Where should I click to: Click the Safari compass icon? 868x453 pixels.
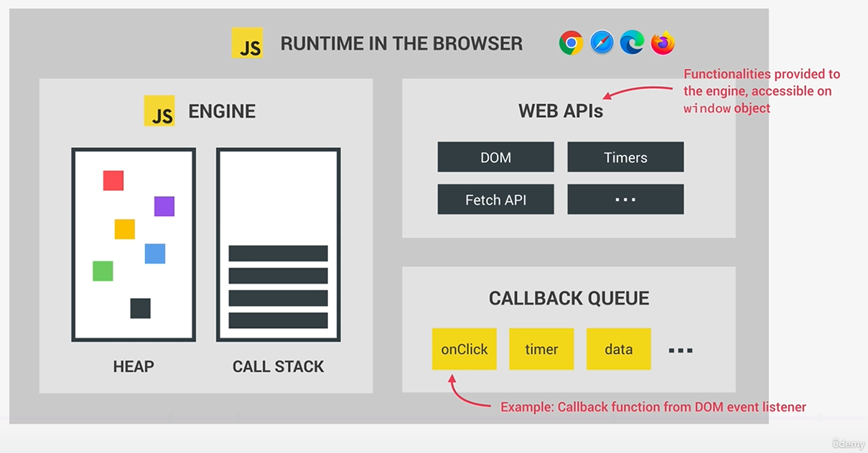[602, 43]
